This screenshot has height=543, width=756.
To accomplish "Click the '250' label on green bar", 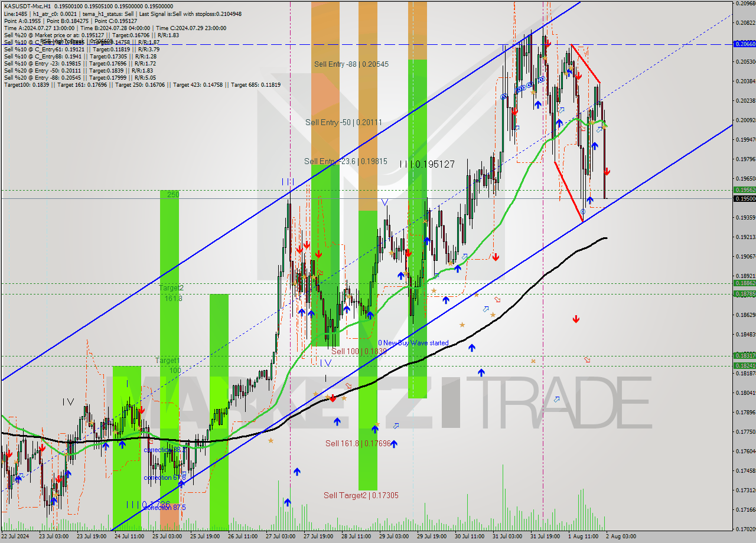I will [x=173, y=194].
